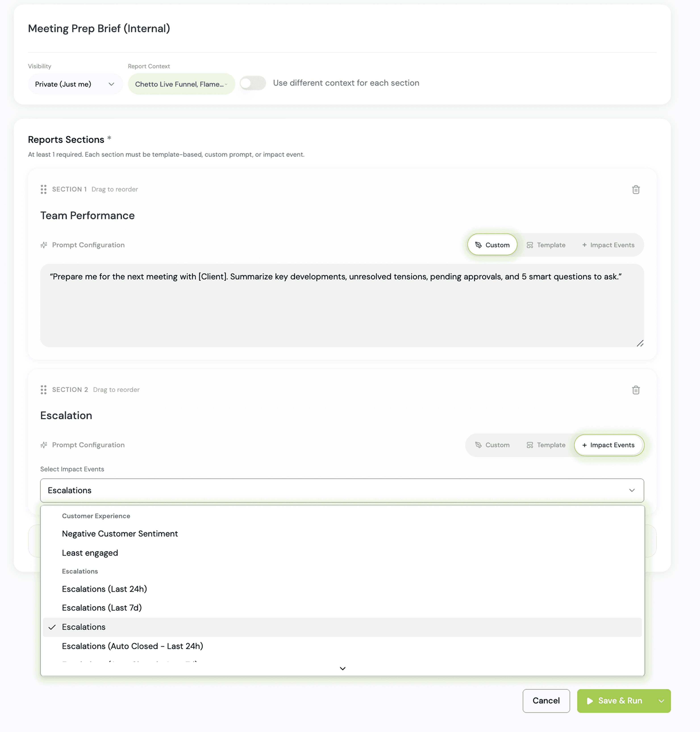This screenshot has height=732, width=700.
Task: Switch Section 2 to Custom mode
Action: 492,445
